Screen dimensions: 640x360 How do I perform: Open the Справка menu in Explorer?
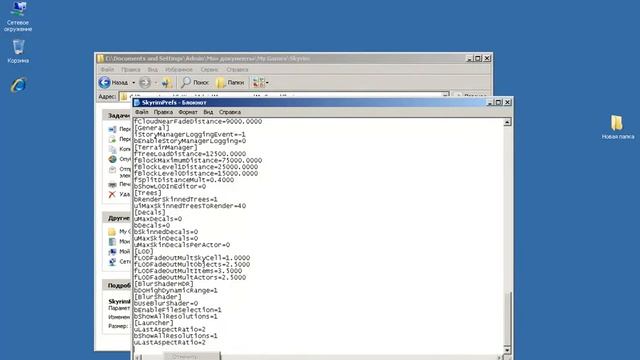point(237,69)
